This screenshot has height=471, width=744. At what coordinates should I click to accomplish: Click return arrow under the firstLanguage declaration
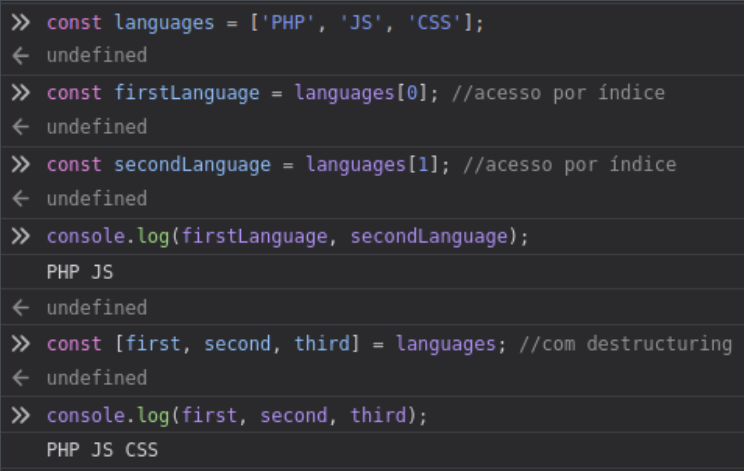coord(21,128)
